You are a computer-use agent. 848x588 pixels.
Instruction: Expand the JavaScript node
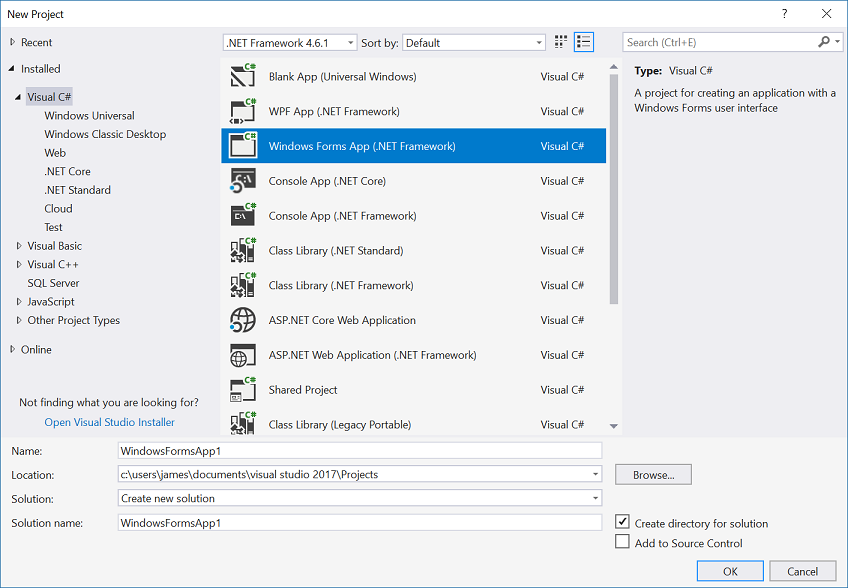point(19,302)
